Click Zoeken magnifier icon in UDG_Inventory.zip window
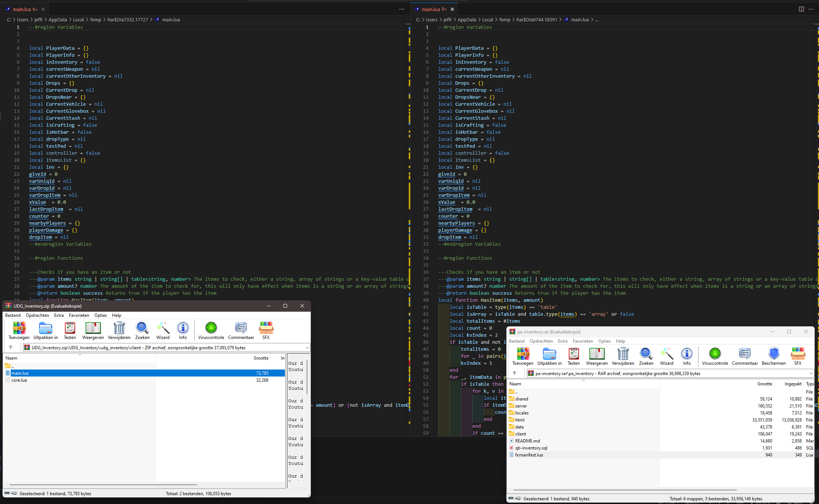 (142, 328)
